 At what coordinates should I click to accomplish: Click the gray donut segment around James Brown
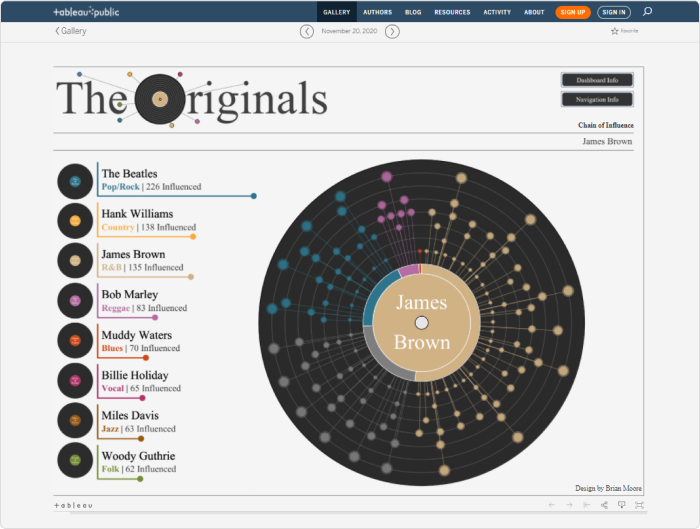384,359
